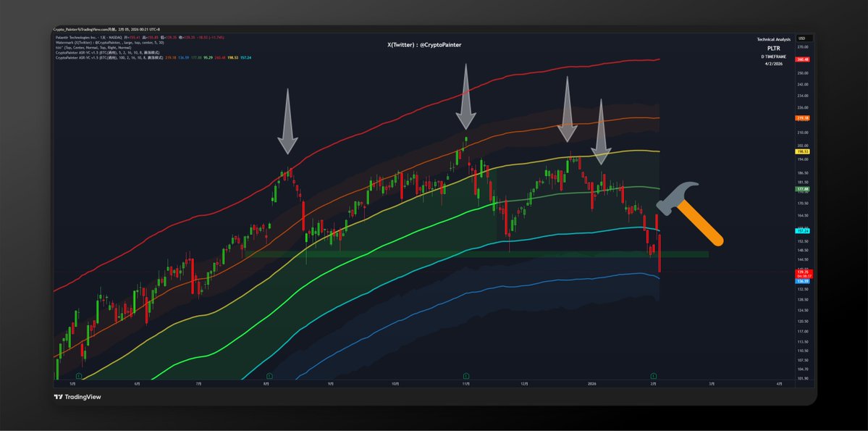Click the 4月 time axis label
Image resolution: width=868 pixels, height=431 pixels.
coord(779,383)
